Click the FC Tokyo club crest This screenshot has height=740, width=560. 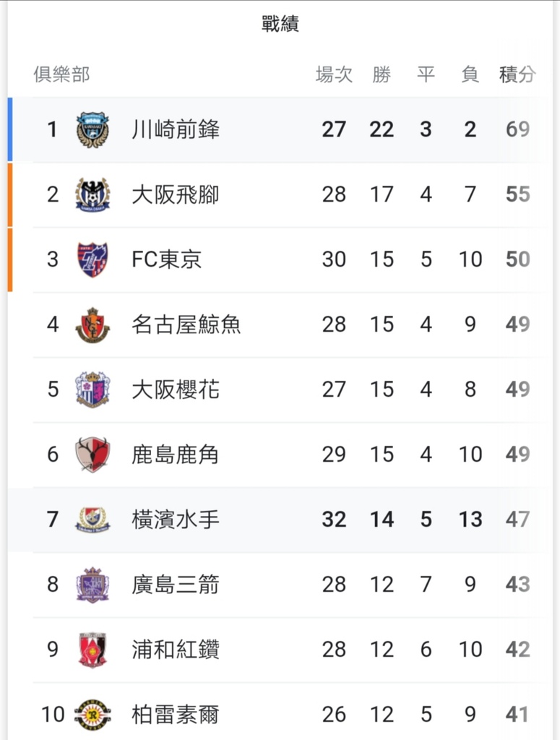(x=92, y=259)
